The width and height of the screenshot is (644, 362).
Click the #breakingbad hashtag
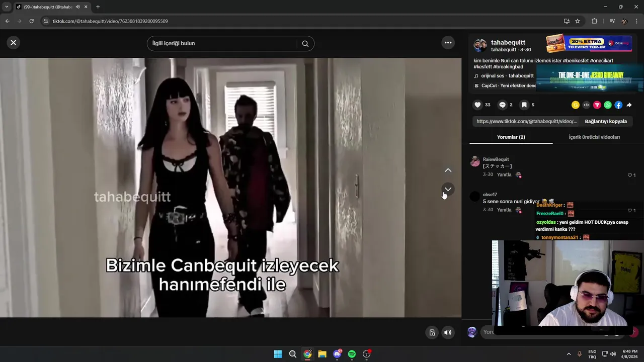tap(508, 67)
